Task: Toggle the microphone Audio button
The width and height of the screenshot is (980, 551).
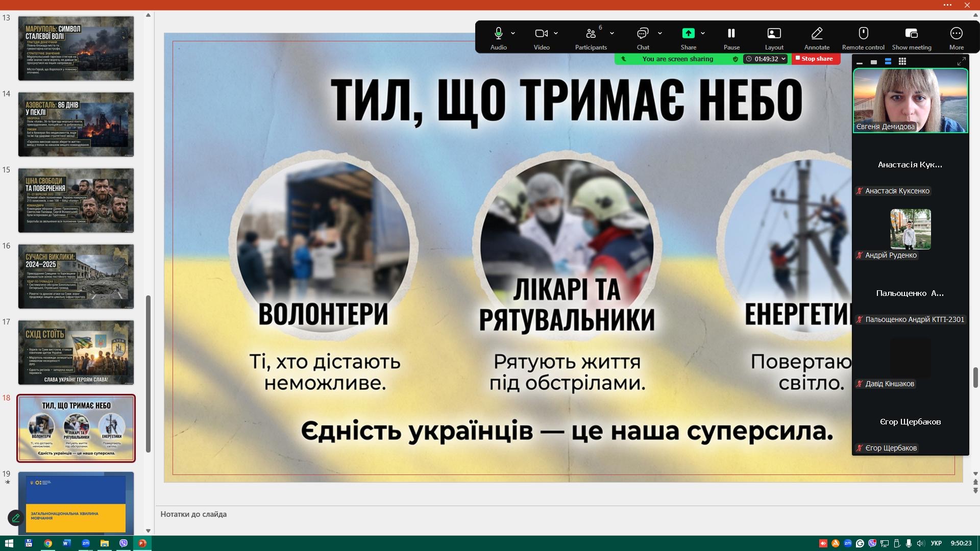Action: [x=498, y=34]
